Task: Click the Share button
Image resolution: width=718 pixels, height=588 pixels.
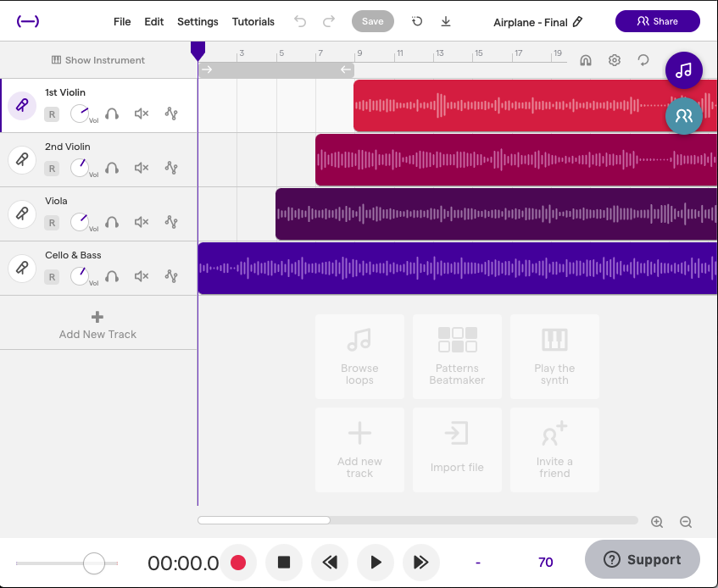Action: (x=657, y=21)
